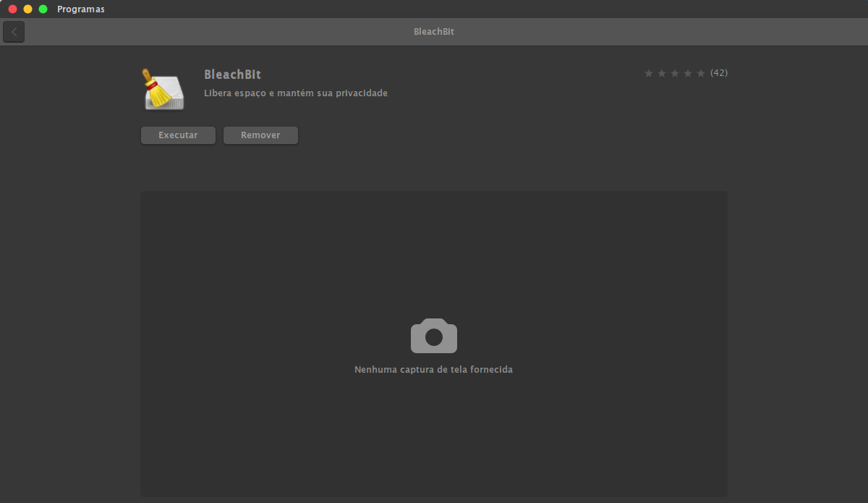The image size is (868, 503).
Task: Uninstall BleachBit using Remover button
Action: click(x=260, y=135)
